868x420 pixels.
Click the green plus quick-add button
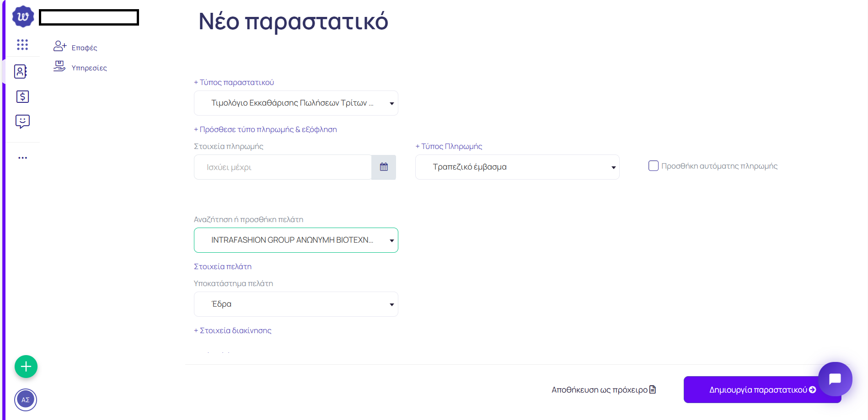tap(26, 367)
